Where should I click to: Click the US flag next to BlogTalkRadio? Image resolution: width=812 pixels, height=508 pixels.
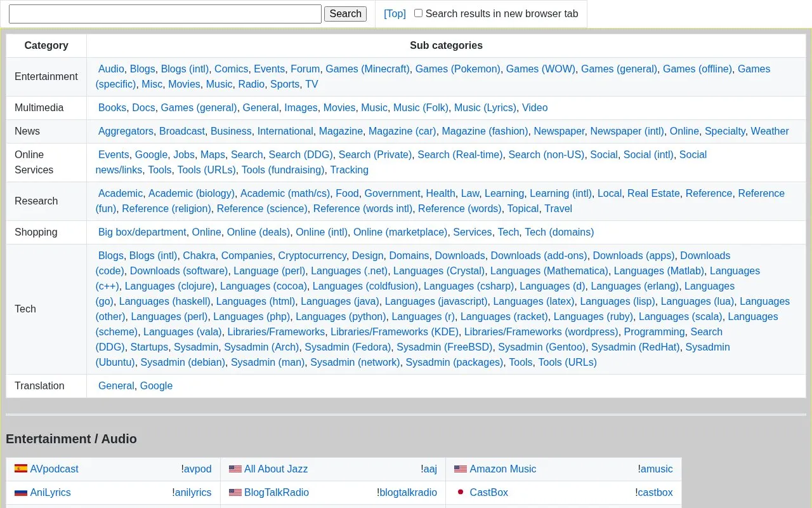pos(235,492)
